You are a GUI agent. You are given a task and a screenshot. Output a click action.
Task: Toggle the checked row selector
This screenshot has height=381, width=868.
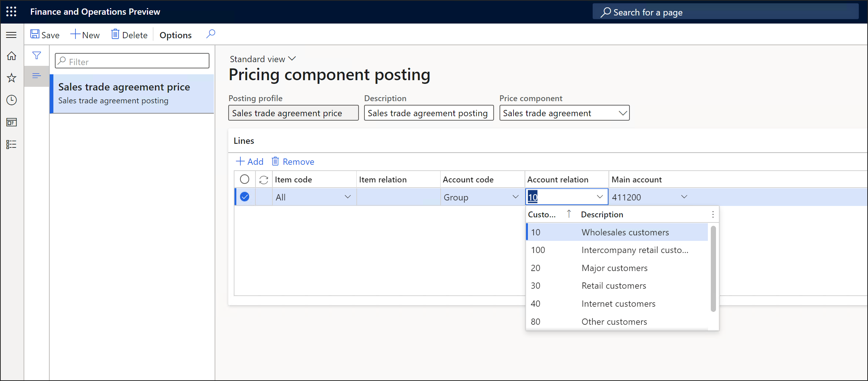coord(244,197)
